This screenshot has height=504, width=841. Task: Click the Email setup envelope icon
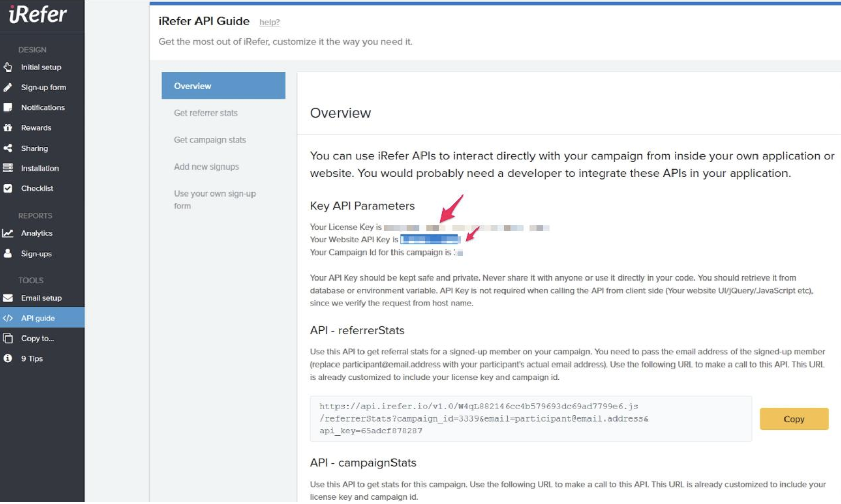click(8, 298)
